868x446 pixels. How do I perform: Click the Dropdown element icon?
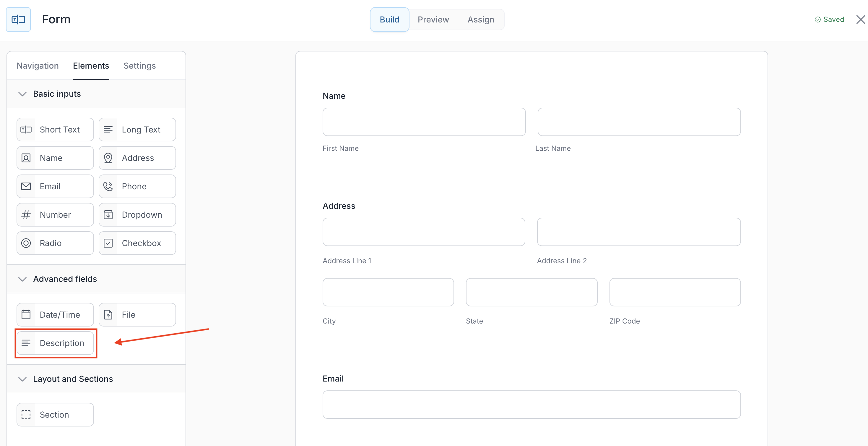click(108, 214)
